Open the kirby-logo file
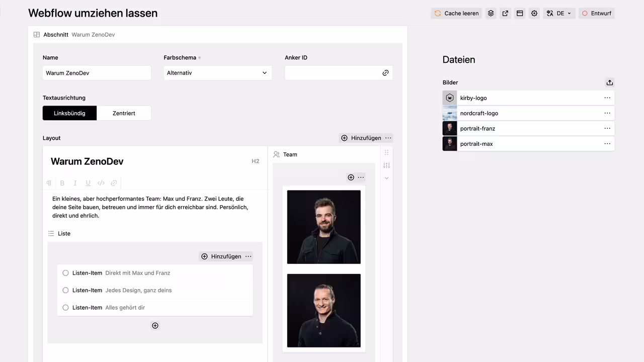 coord(528,98)
